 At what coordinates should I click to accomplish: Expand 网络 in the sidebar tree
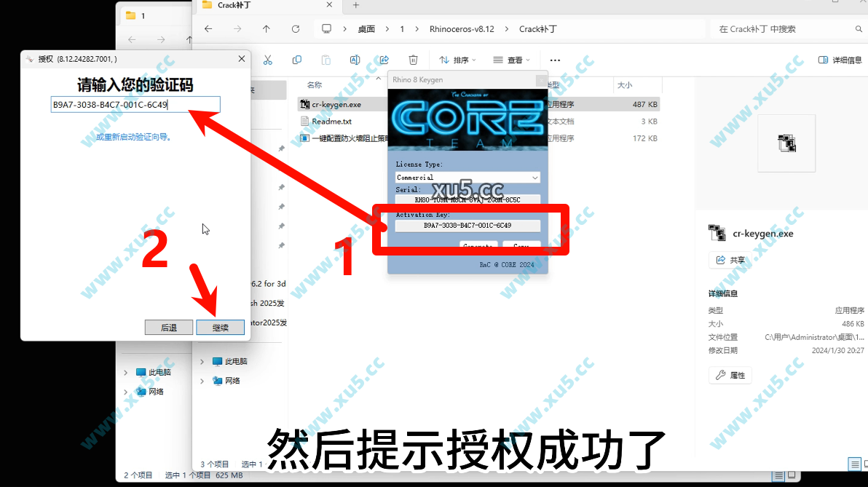tap(202, 381)
